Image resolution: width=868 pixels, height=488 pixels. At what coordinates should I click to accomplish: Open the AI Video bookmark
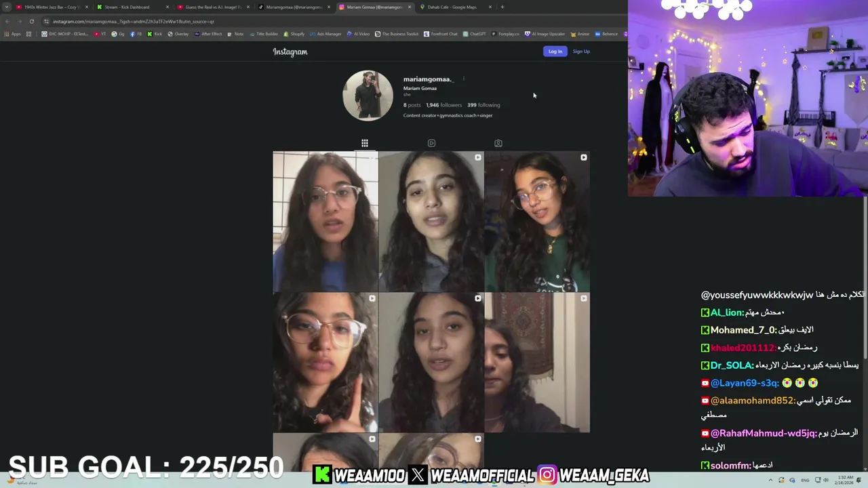358,34
